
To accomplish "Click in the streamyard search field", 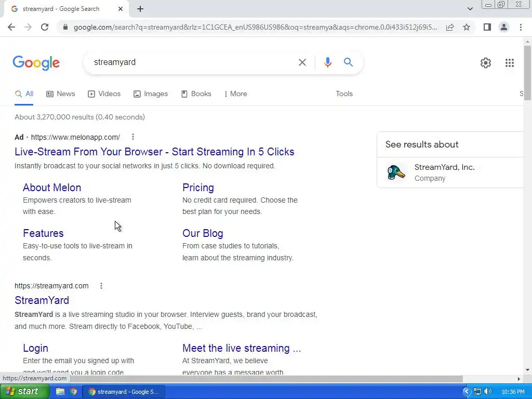I will [x=192, y=62].
